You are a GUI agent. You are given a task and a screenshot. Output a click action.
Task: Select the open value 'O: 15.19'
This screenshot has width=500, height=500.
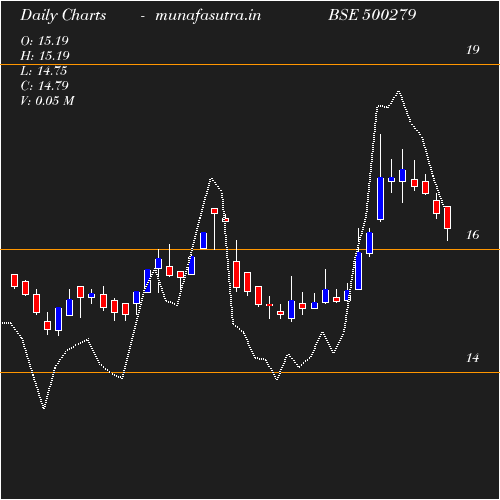point(44,41)
